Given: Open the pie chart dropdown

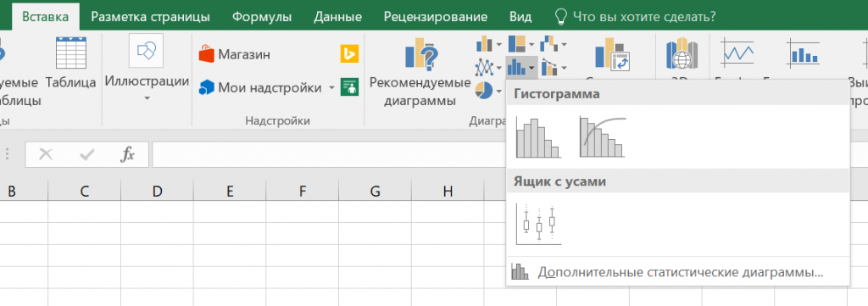Looking at the screenshot, I should pyautogui.click(x=489, y=90).
